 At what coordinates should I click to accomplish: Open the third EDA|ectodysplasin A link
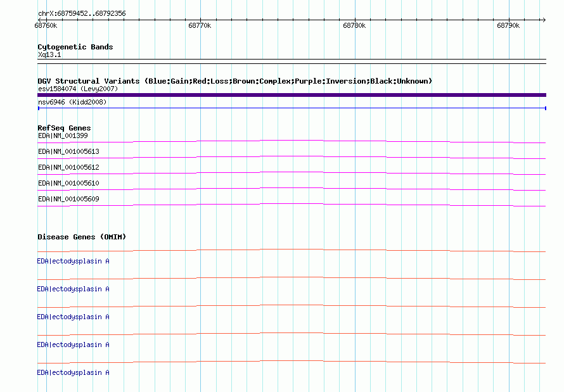click(73, 317)
